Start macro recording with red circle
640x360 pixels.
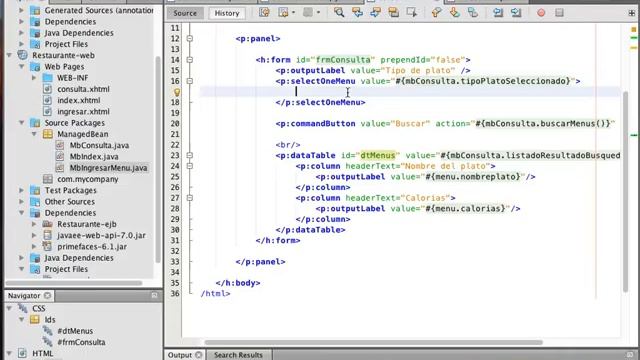(541, 13)
